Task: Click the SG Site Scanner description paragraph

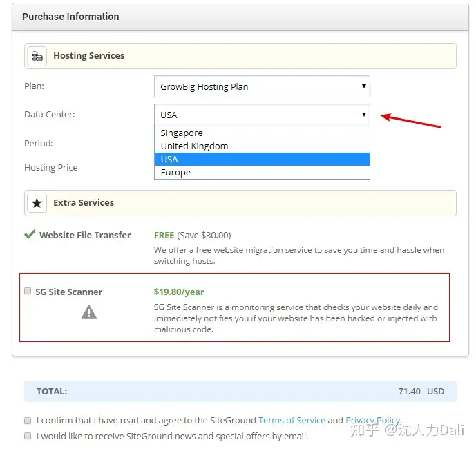Action: pos(296,318)
